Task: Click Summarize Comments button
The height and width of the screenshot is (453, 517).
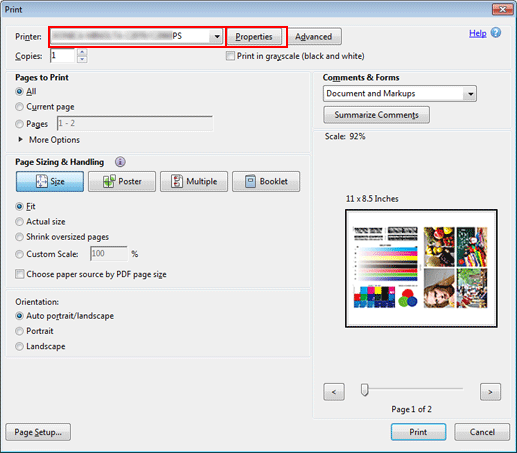Action: pos(376,115)
